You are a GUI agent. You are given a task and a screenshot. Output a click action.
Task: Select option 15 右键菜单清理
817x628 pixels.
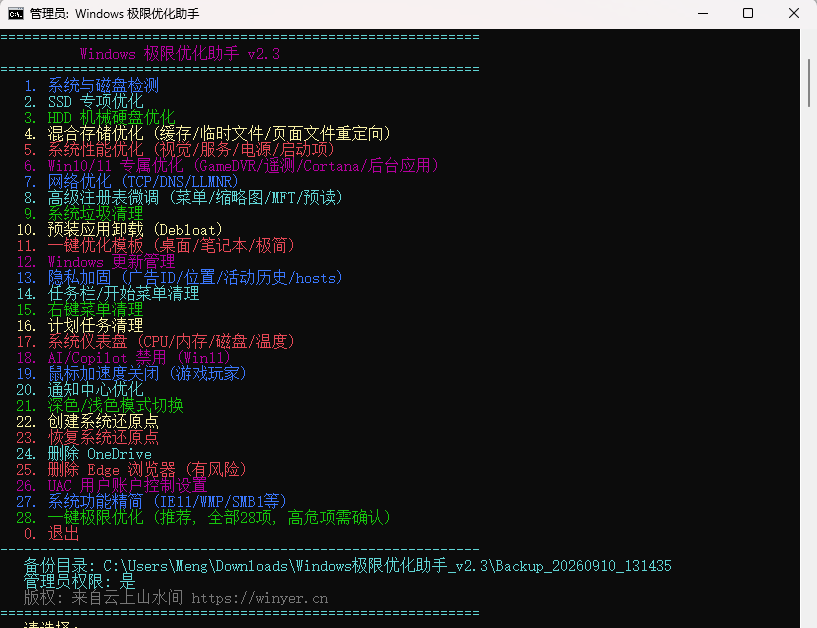point(79,310)
